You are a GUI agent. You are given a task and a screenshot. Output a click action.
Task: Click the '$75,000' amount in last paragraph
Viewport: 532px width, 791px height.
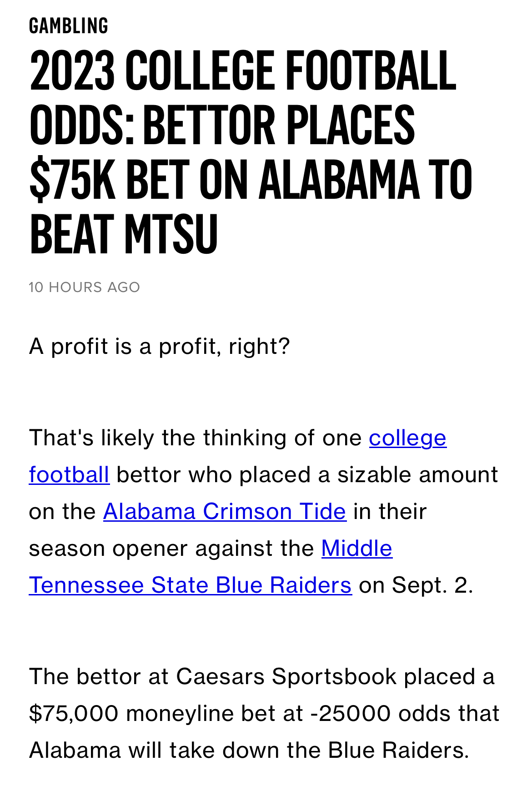coord(74,713)
